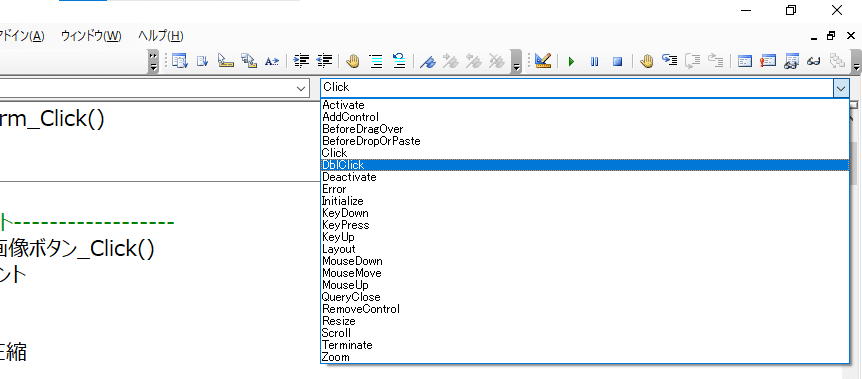Select Layout event
This screenshot has height=379, width=862.
click(x=585, y=249)
